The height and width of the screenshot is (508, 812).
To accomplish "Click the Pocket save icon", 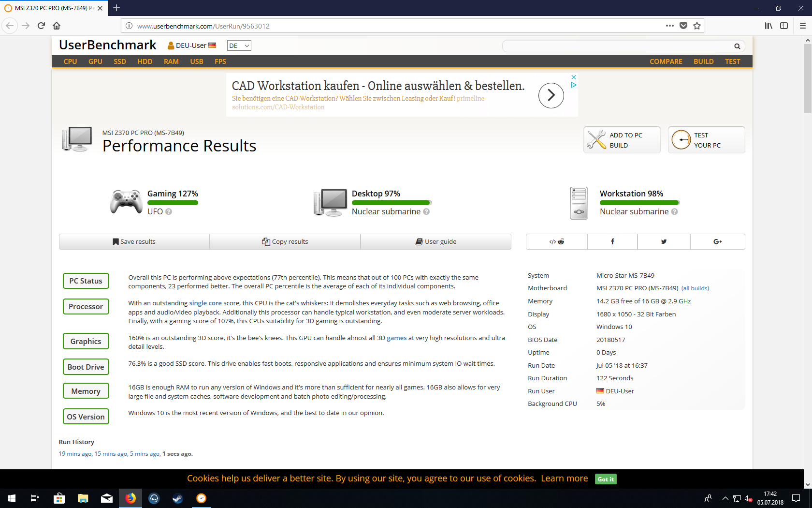I will (x=683, y=26).
